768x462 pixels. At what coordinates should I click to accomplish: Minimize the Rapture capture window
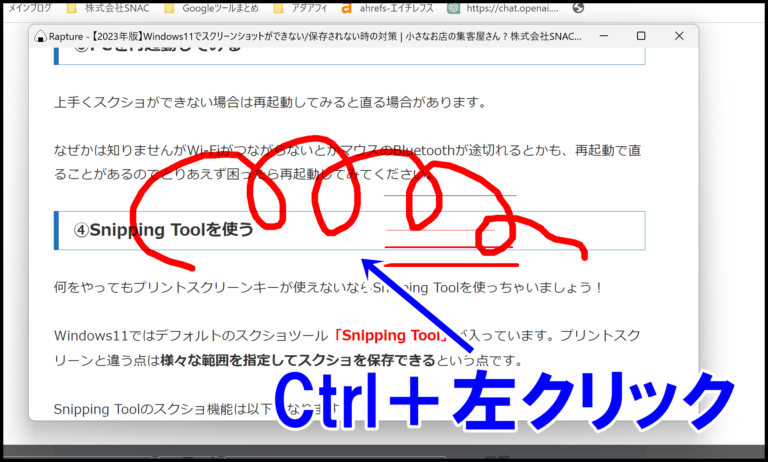[x=603, y=36]
